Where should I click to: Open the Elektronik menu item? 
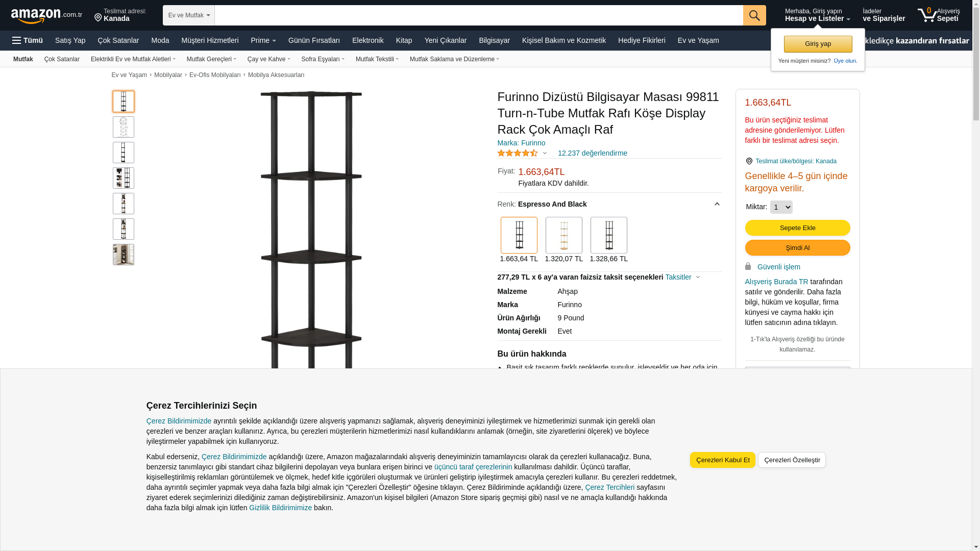[x=368, y=40]
